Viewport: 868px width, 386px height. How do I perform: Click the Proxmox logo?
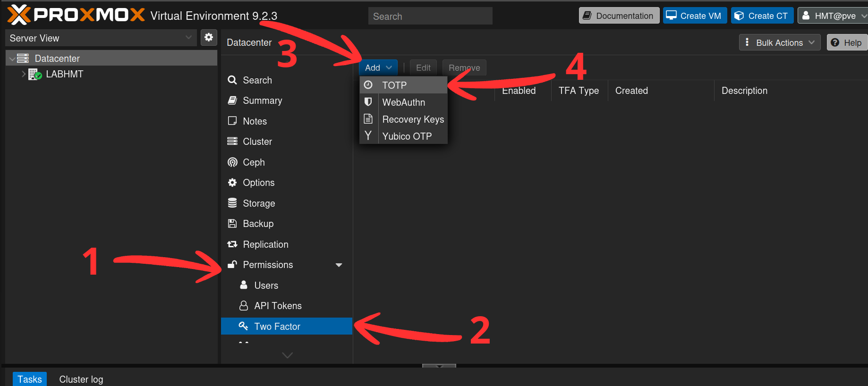coord(76,15)
